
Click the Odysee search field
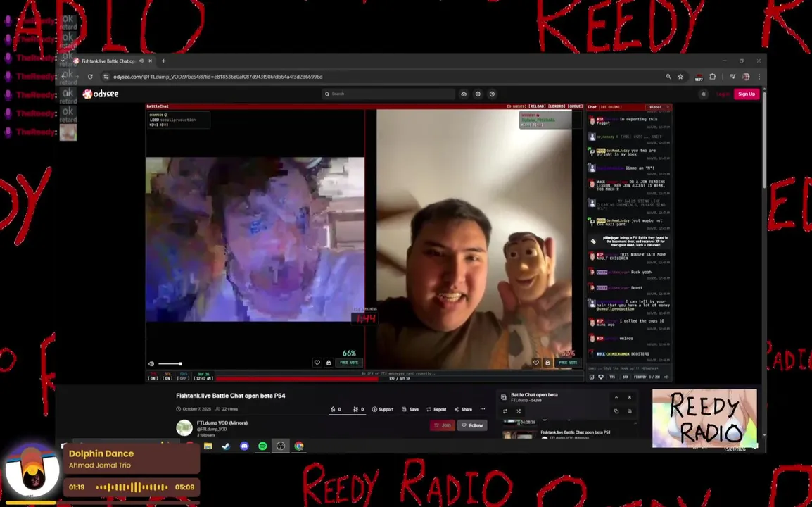click(x=388, y=94)
